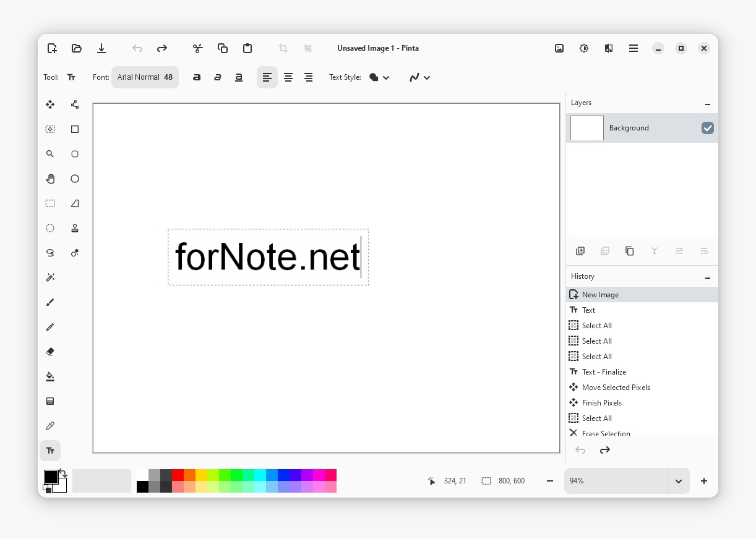Open the main hamburger menu
This screenshot has height=539, width=756.
tap(634, 48)
